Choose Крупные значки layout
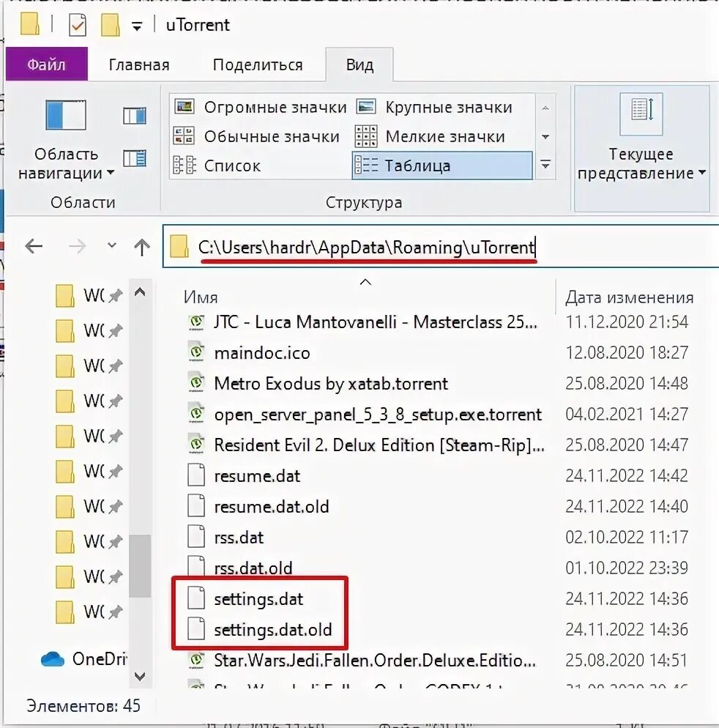This screenshot has height=728, width=719. coord(434,107)
